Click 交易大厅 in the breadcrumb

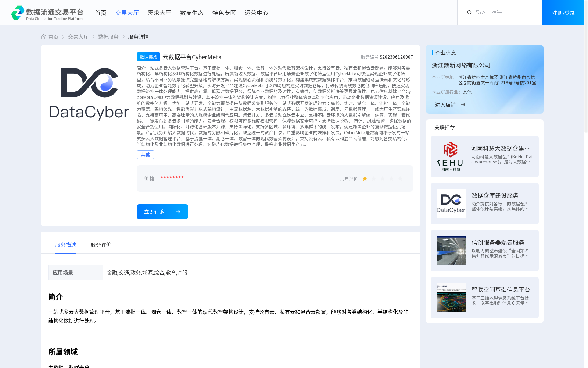[x=78, y=37]
